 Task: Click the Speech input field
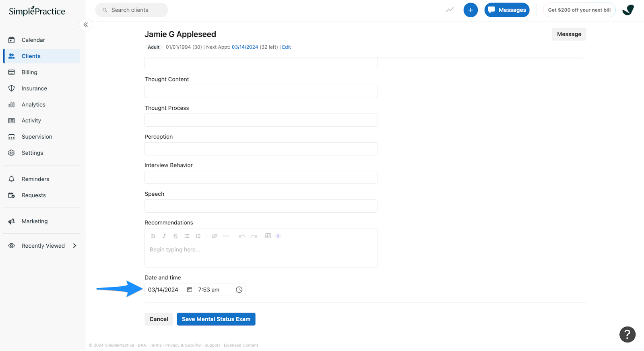[261, 206]
